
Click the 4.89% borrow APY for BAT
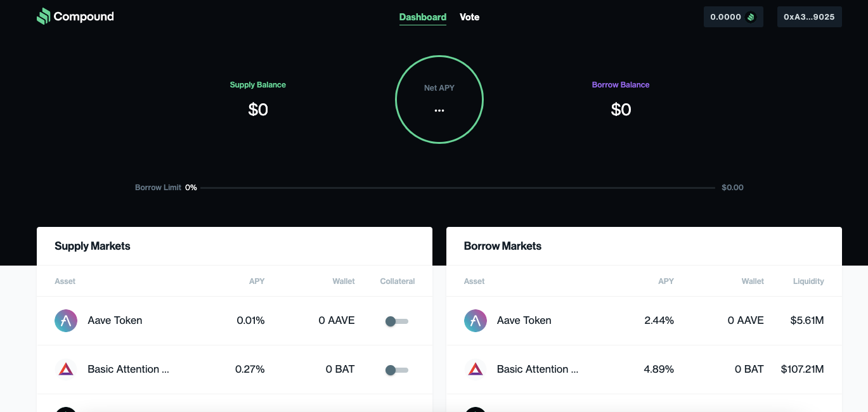[659, 370]
